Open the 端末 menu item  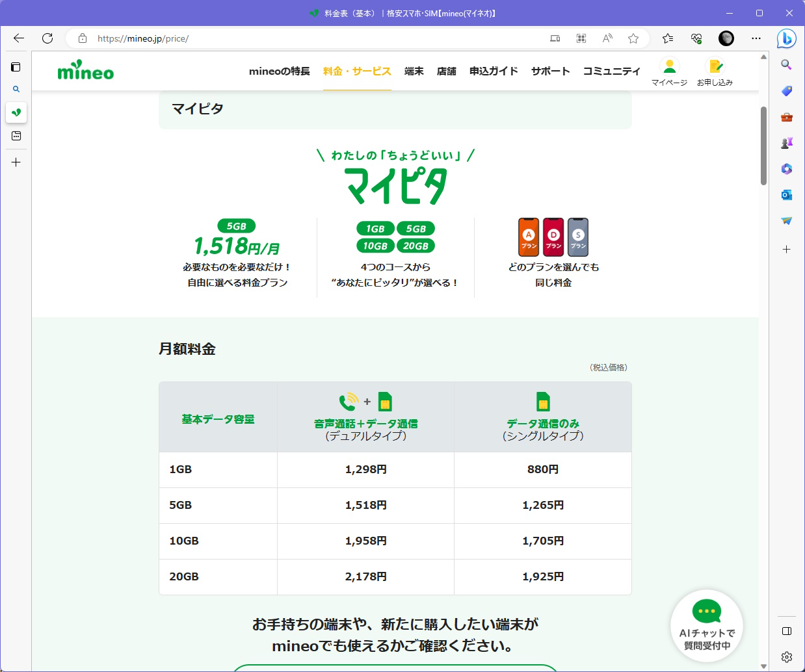[x=414, y=71]
